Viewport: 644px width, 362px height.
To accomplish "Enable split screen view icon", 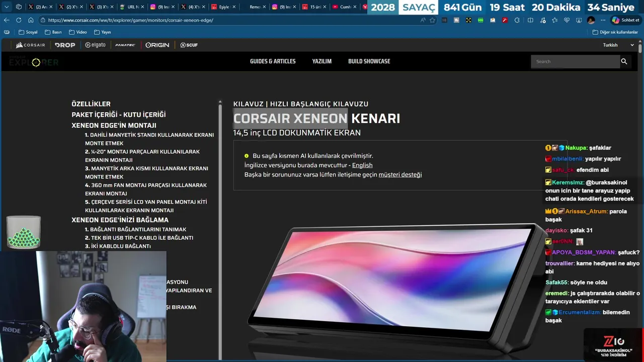I will tap(530, 20).
